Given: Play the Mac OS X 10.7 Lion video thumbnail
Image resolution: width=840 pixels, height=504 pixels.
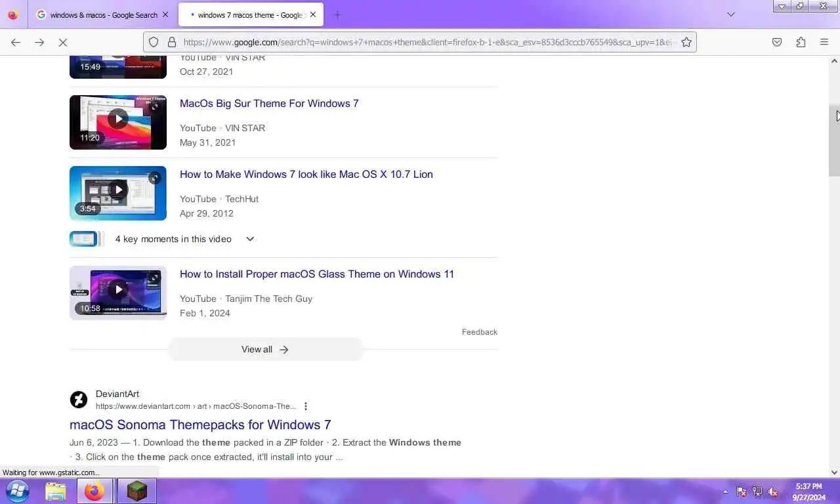Looking at the screenshot, I should pos(118,193).
